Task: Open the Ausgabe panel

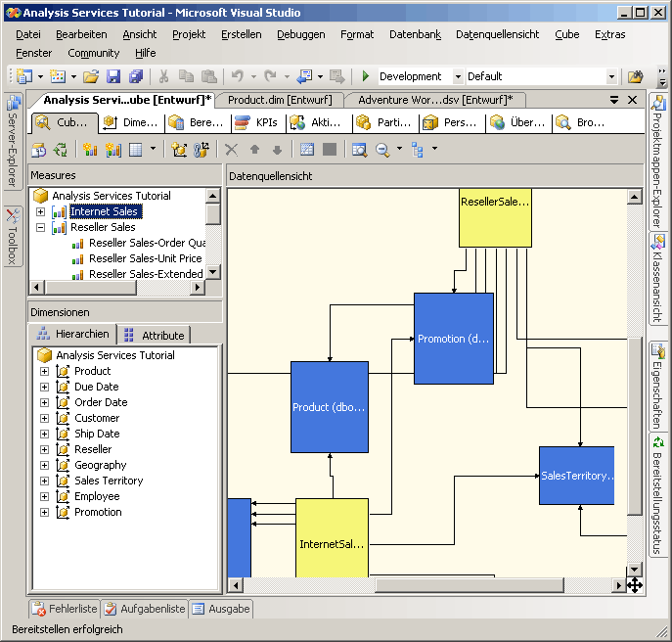Action: pos(221,609)
